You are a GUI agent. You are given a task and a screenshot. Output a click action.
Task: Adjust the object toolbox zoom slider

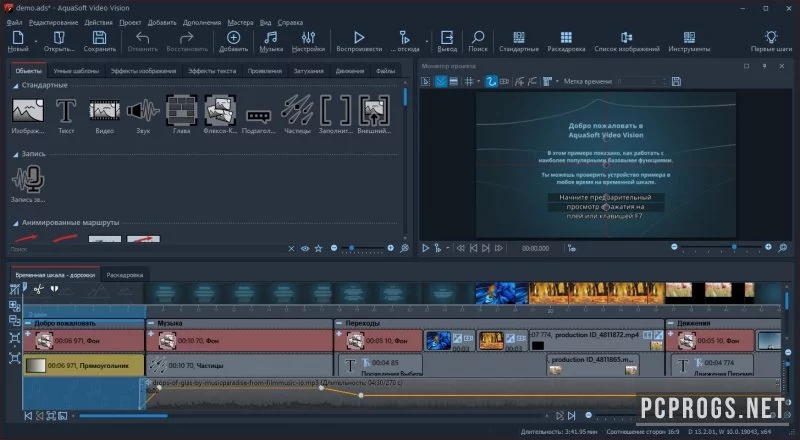coord(362,248)
